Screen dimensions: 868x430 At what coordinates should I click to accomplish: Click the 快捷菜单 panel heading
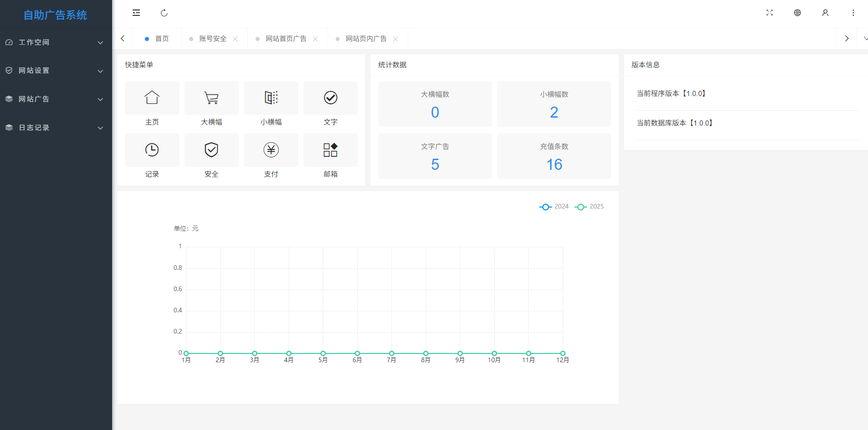tap(139, 65)
